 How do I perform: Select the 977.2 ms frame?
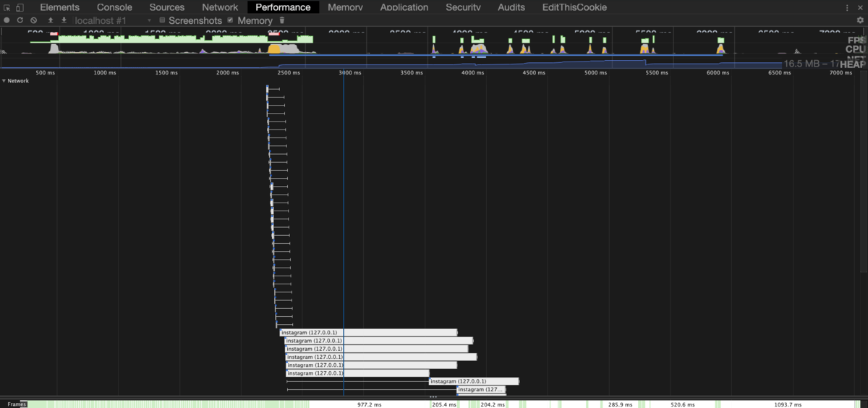pyautogui.click(x=369, y=404)
